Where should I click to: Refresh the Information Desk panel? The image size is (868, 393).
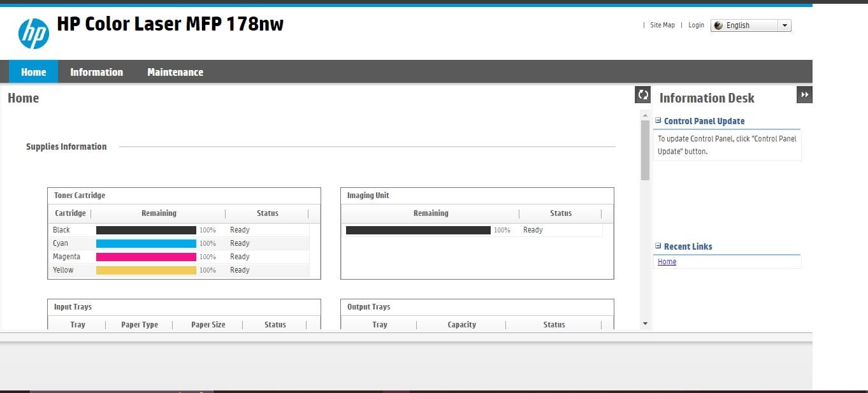(x=642, y=94)
